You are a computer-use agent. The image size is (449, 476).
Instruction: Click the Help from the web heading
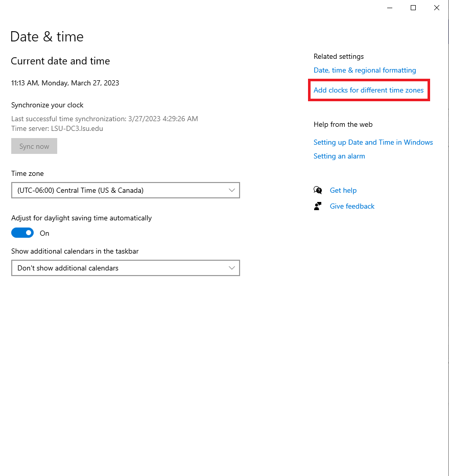click(343, 124)
